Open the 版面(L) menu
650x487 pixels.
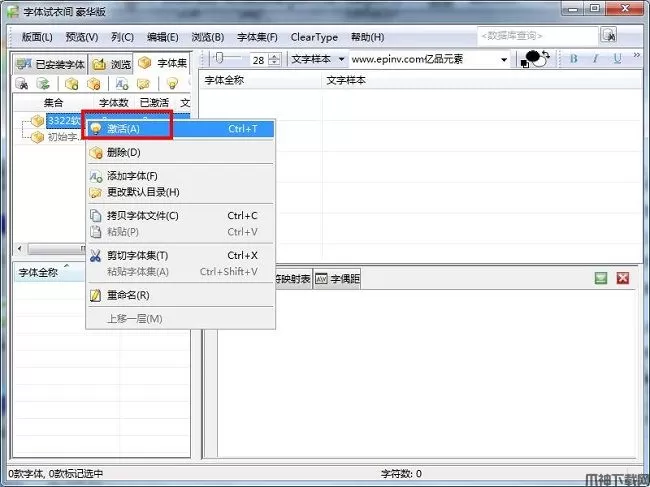pos(37,37)
